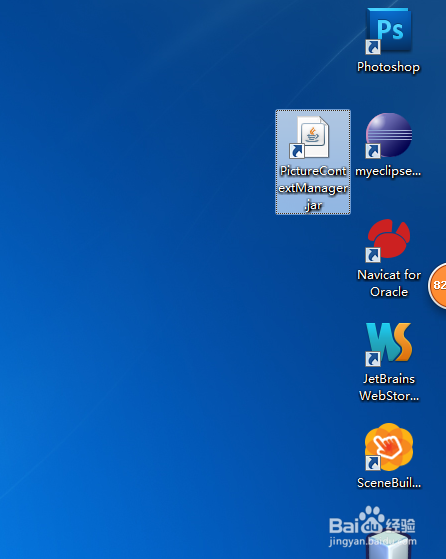Click the "myeclipse..." label text
This screenshot has height=559, width=446.
388,171
